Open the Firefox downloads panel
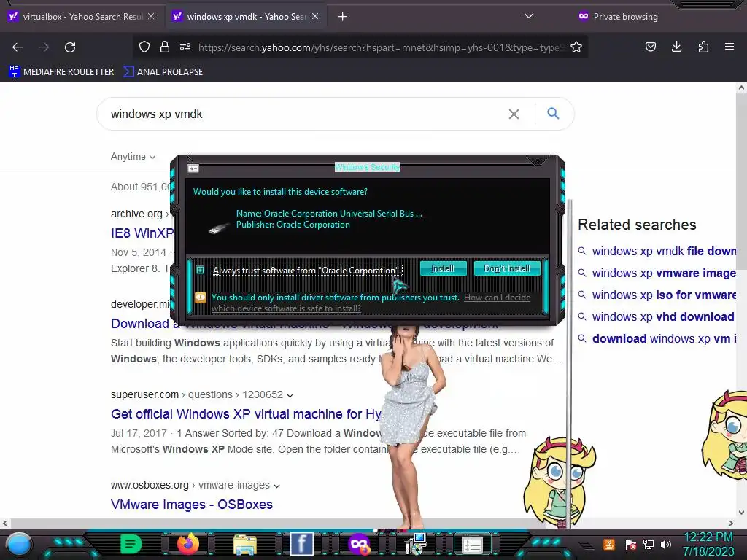 pyautogui.click(x=676, y=47)
